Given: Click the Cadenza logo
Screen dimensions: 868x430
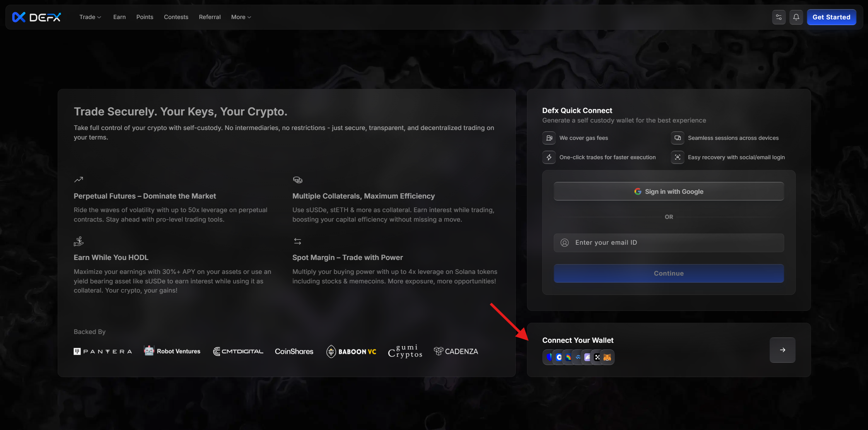Looking at the screenshot, I should [456, 351].
